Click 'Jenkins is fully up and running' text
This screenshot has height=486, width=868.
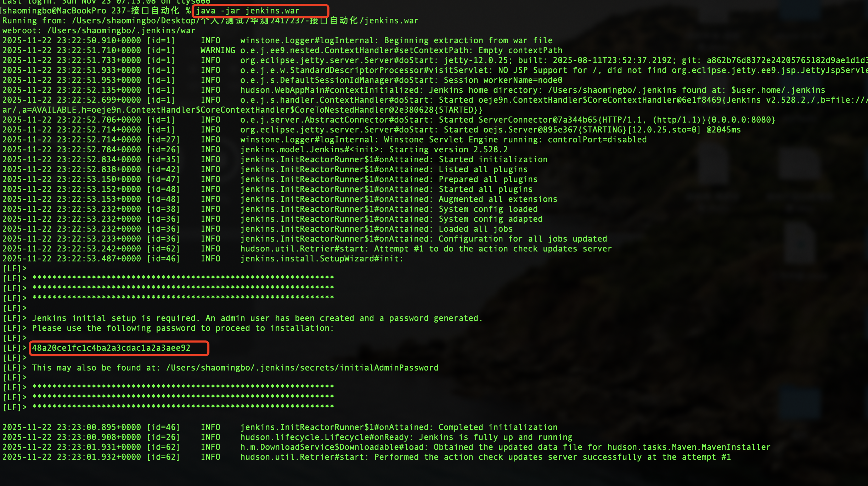tap(496, 437)
